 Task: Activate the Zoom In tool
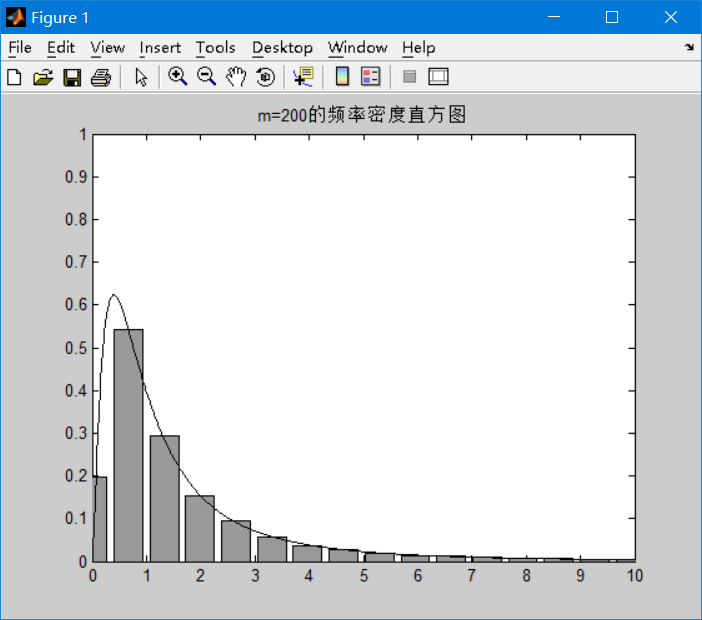click(x=178, y=77)
